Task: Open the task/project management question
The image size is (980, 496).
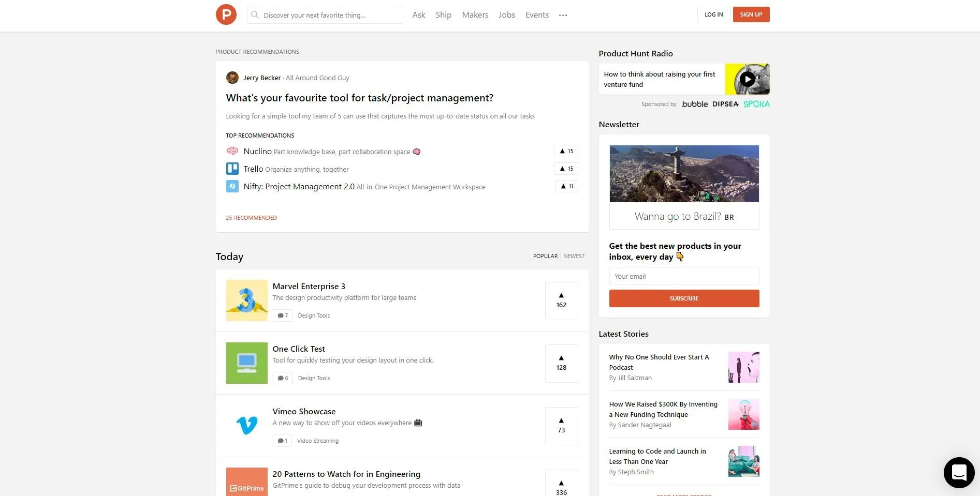Action: 360,98
